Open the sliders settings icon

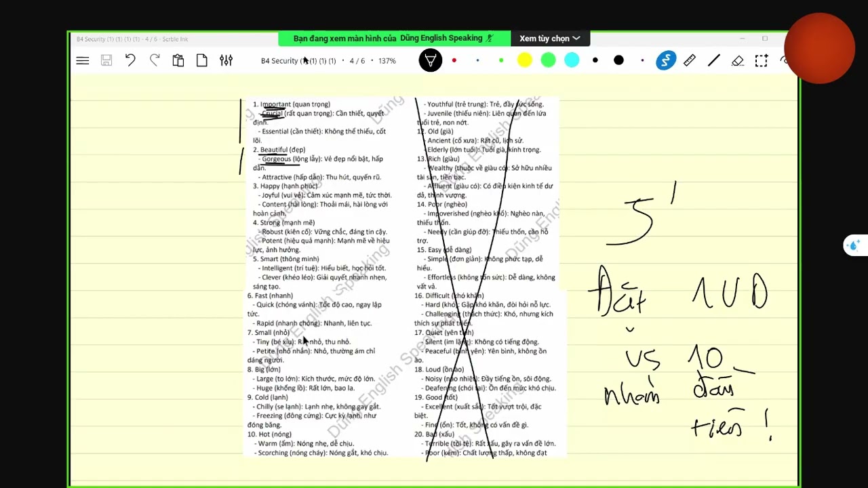click(x=226, y=60)
